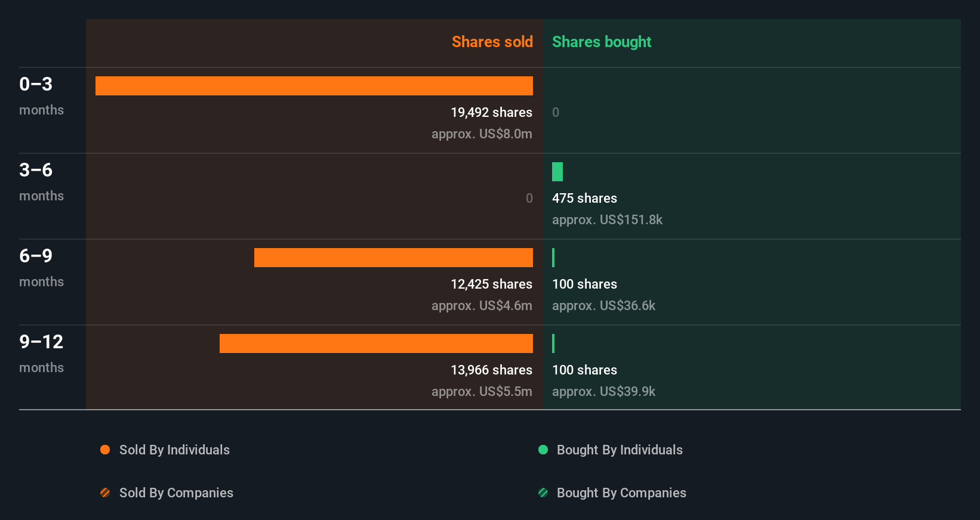Click the striped Bought By Companies legend icon

(x=543, y=493)
